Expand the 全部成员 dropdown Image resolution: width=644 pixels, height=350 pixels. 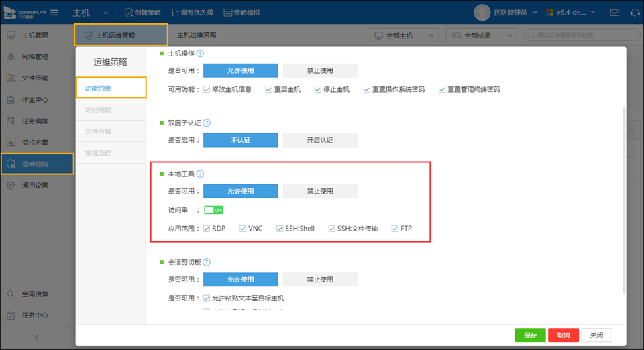pos(481,35)
